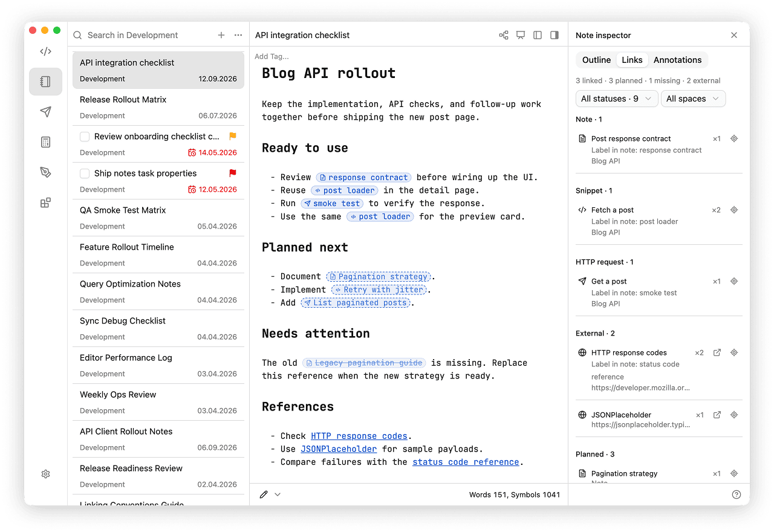This screenshot has height=532, width=774.
Task: Click the smoke test link chip
Action: tap(333, 203)
